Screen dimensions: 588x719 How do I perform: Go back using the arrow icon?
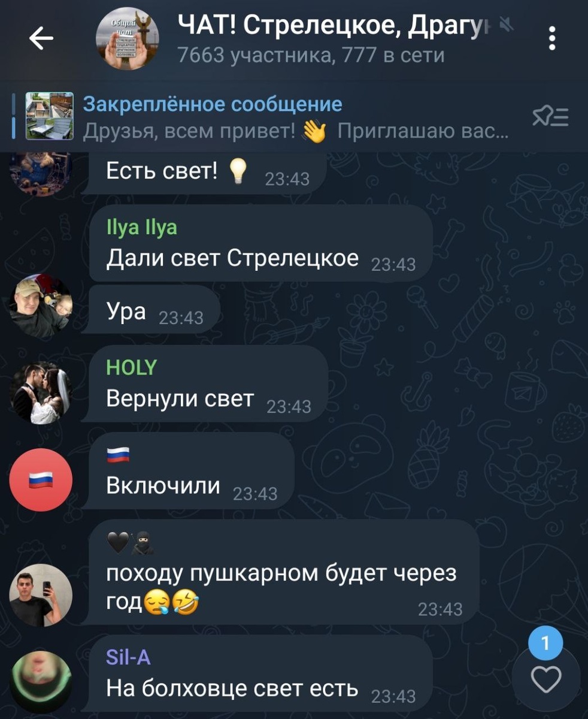[41, 39]
